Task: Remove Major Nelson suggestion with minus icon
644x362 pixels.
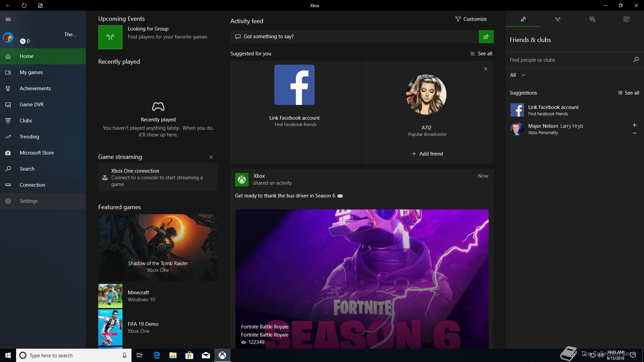Action: pos(634,133)
